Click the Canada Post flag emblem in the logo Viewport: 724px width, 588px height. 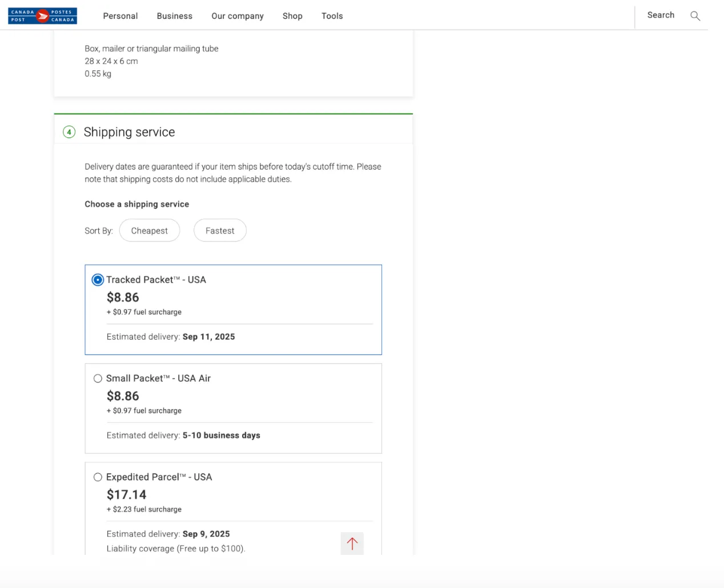click(42, 15)
